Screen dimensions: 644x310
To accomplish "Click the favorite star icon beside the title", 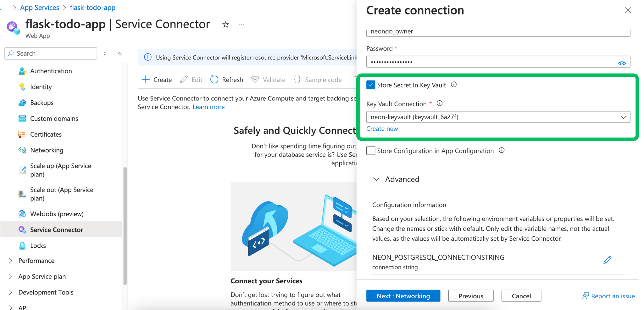I will pyautogui.click(x=225, y=25).
